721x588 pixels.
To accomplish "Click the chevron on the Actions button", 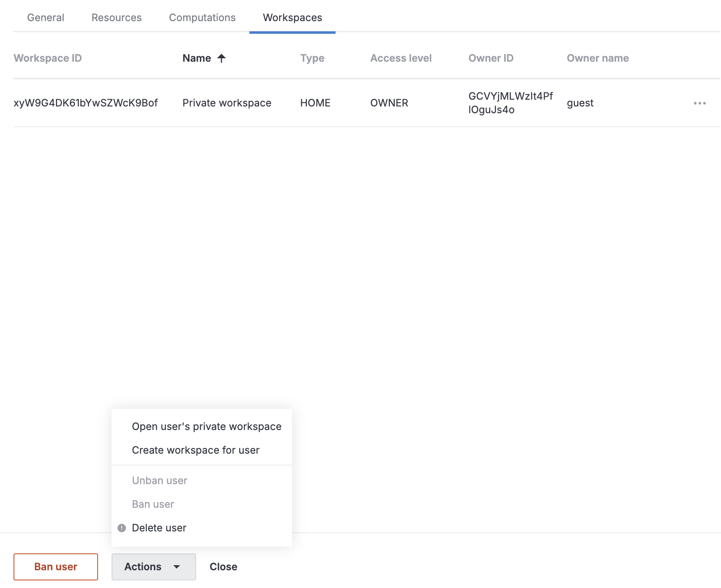I will point(178,566).
